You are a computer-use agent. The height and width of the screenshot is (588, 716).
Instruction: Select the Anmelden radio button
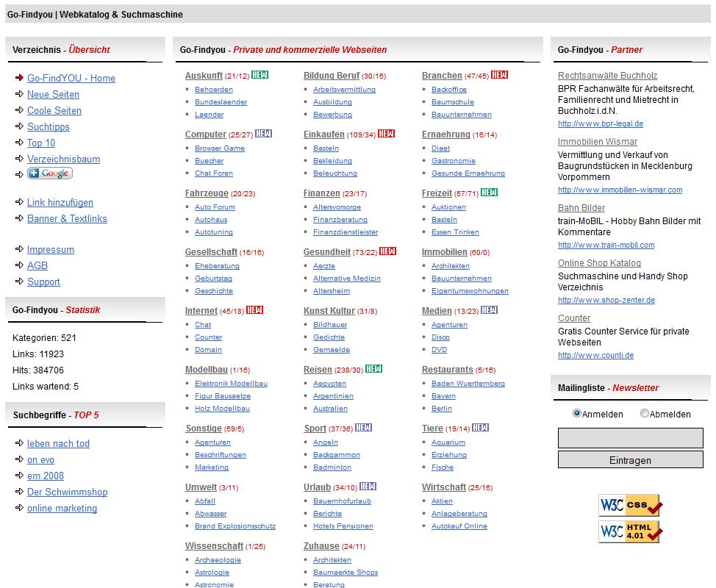(577, 413)
